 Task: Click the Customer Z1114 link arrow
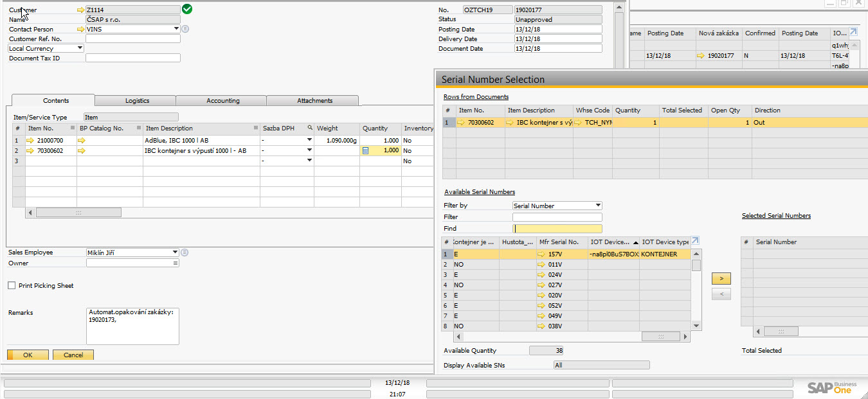[x=80, y=10]
